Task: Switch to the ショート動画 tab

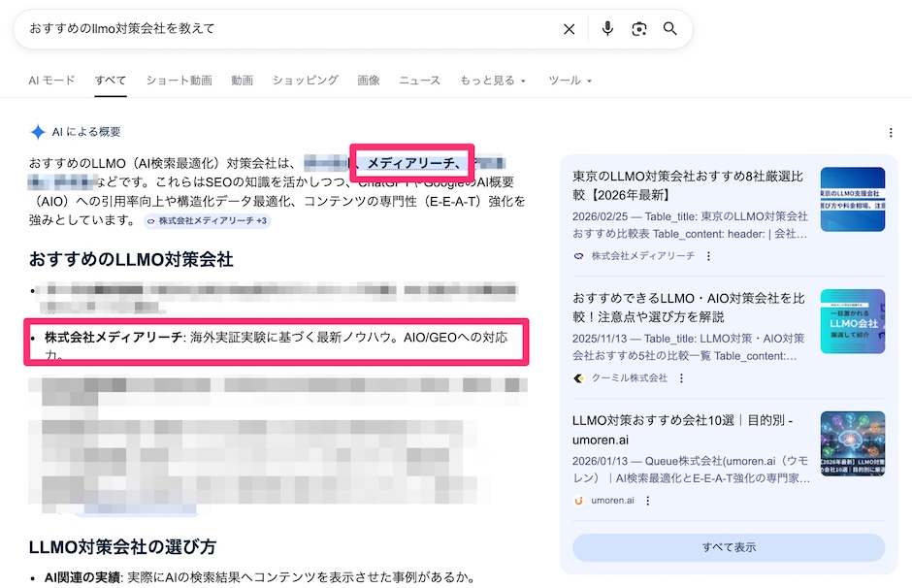Action: click(x=179, y=81)
